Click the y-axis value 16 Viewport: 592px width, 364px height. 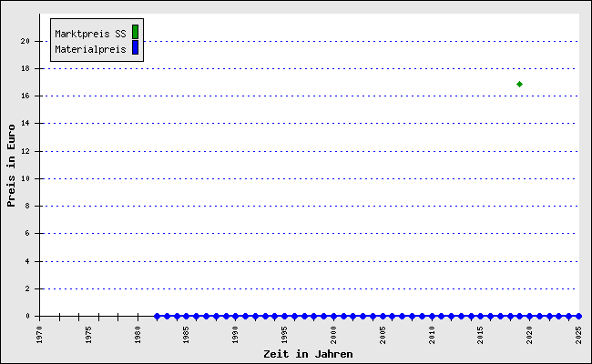pyautogui.click(x=25, y=96)
